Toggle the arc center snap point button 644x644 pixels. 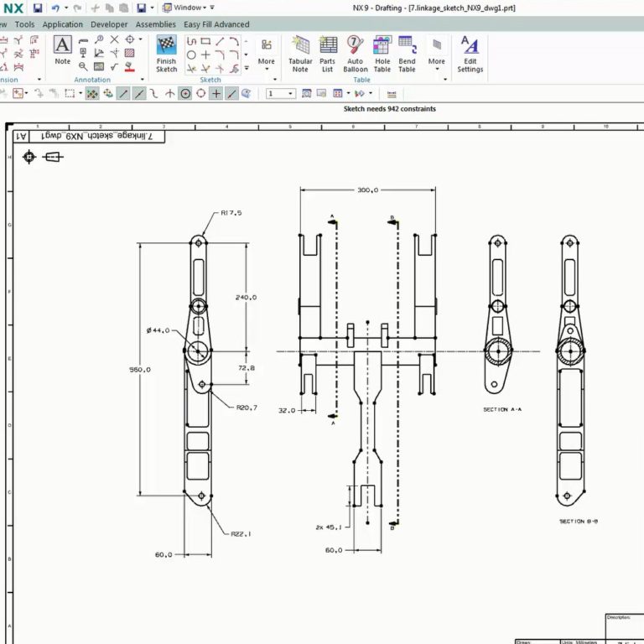point(185,94)
